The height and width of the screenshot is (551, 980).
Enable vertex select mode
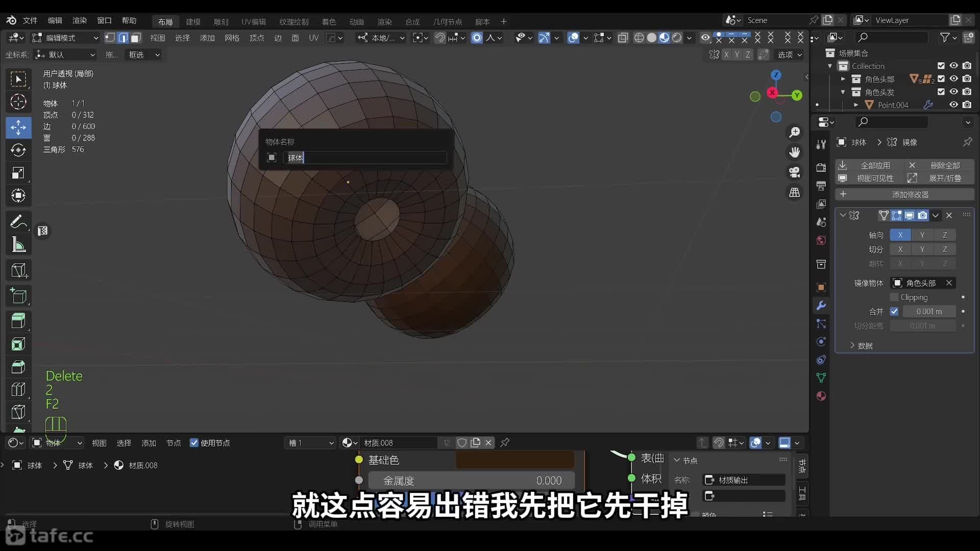tap(110, 38)
